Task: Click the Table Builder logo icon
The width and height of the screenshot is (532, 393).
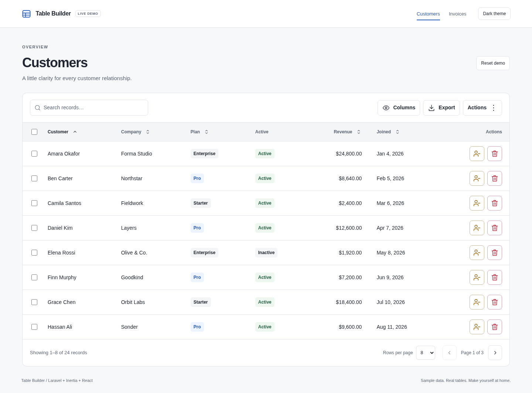Action: (x=26, y=14)
